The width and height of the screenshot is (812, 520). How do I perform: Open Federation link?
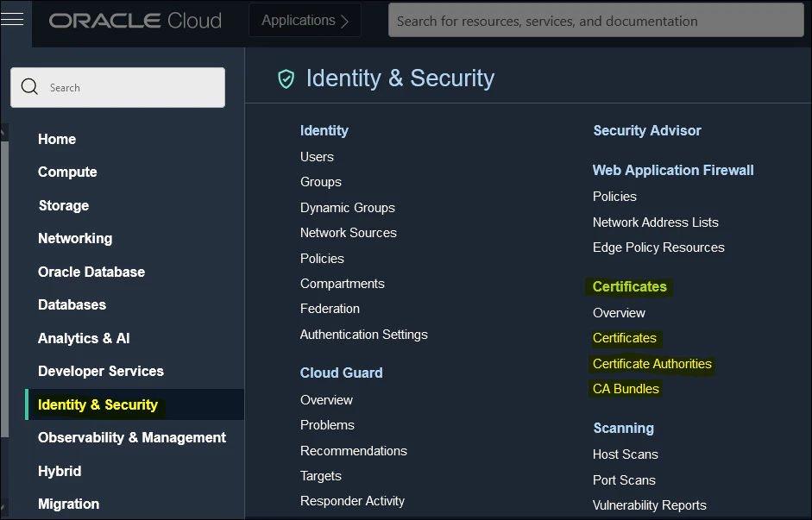tap(330, 309)
